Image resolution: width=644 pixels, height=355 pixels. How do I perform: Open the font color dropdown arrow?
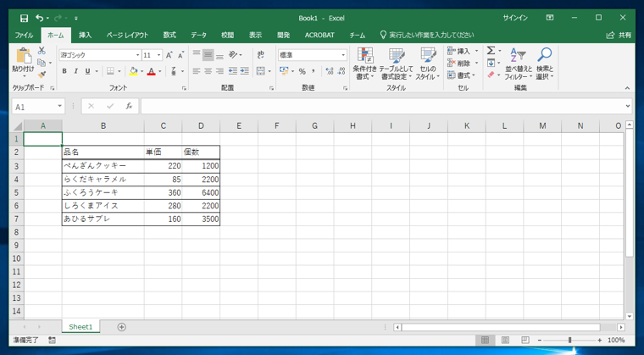160,71
